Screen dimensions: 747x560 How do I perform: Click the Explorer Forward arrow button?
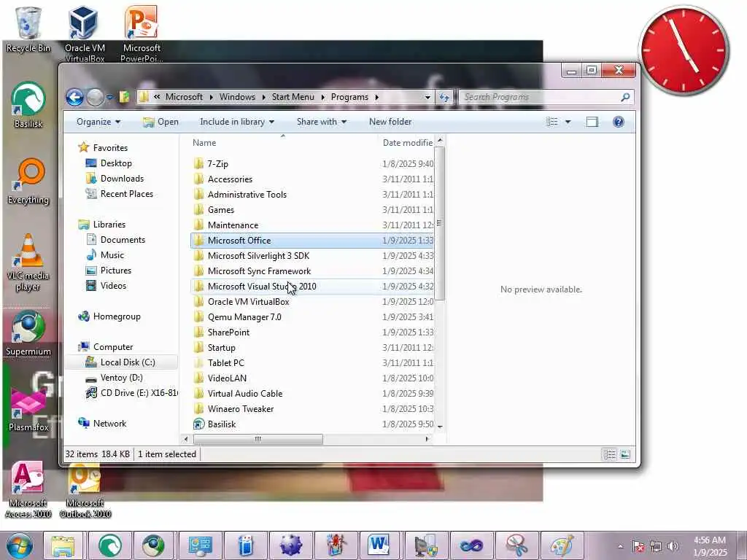pos(96,97)
